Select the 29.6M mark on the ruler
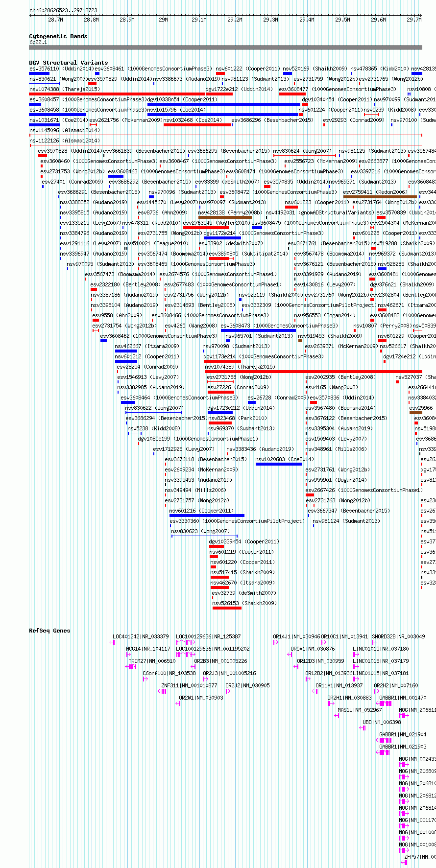 click(x=378, y=20)
